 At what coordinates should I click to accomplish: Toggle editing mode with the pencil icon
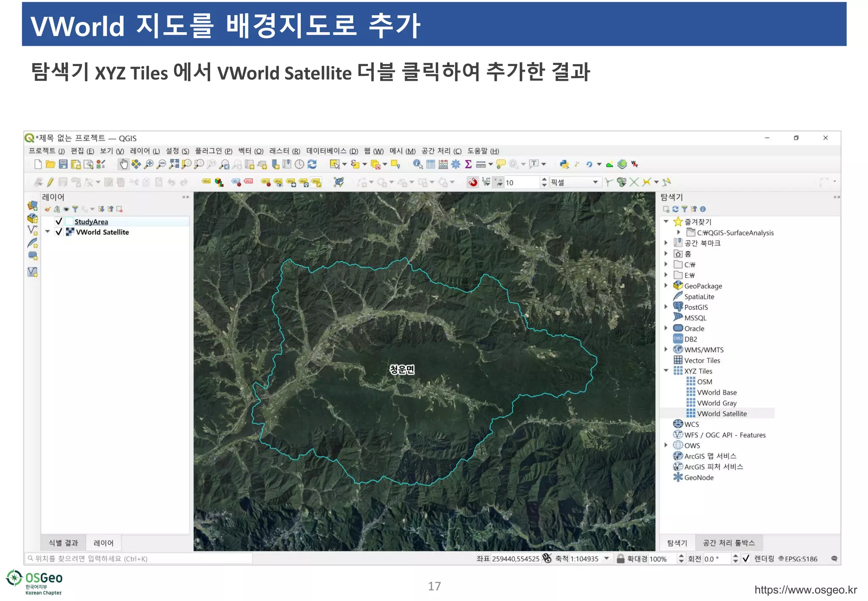click(x=50, y=182)
